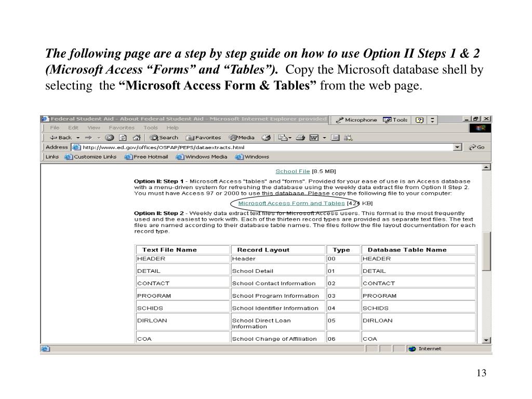Click the scrollbar down arrow
The height and width of the screenshot is (399, 532).
click(486, 340)
